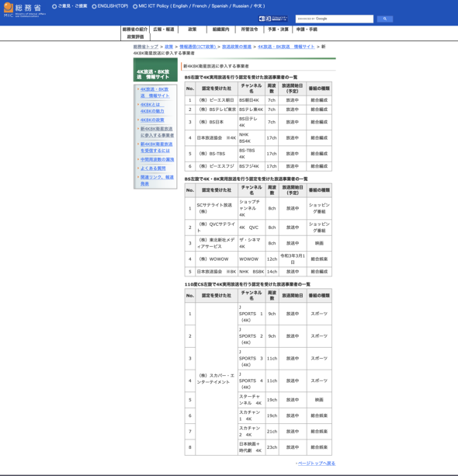Open the よくある質問 sidebar link
Viewport: 458px width, 476px height.
(153, 169)
